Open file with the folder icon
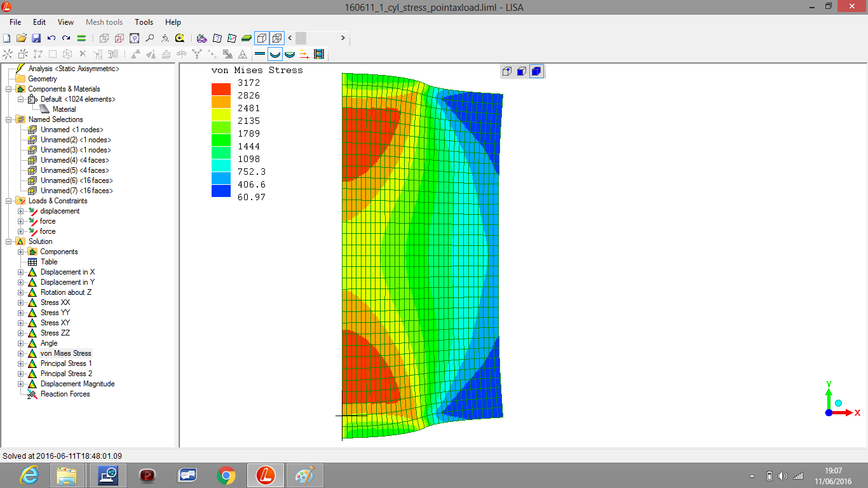 (22, 38)
